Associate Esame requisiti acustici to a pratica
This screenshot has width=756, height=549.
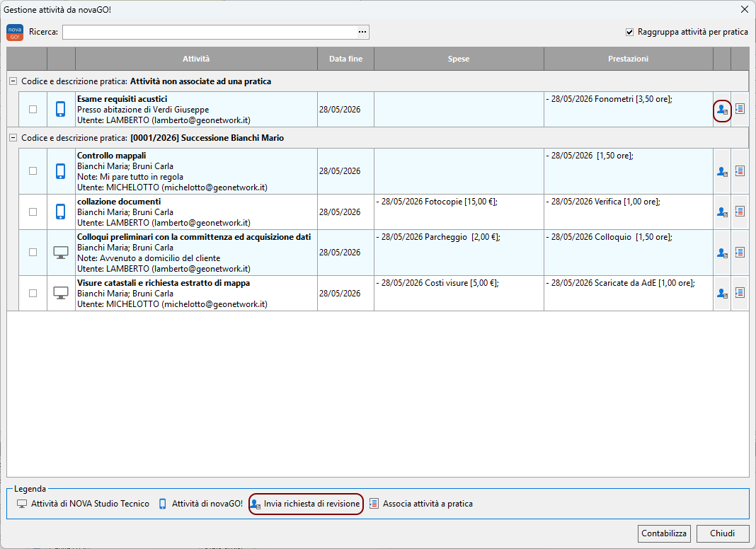tap(740, 109)
